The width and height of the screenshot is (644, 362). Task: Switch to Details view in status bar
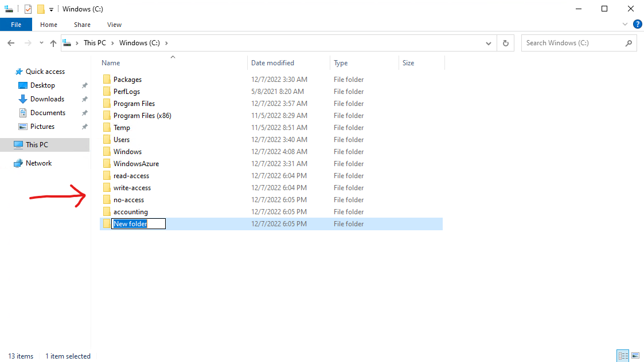tap(623, 356)
